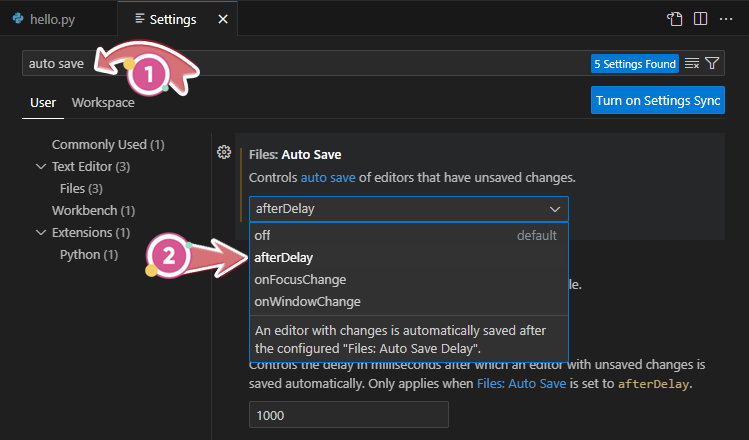Click the auto save search field

tap(300, 64)
